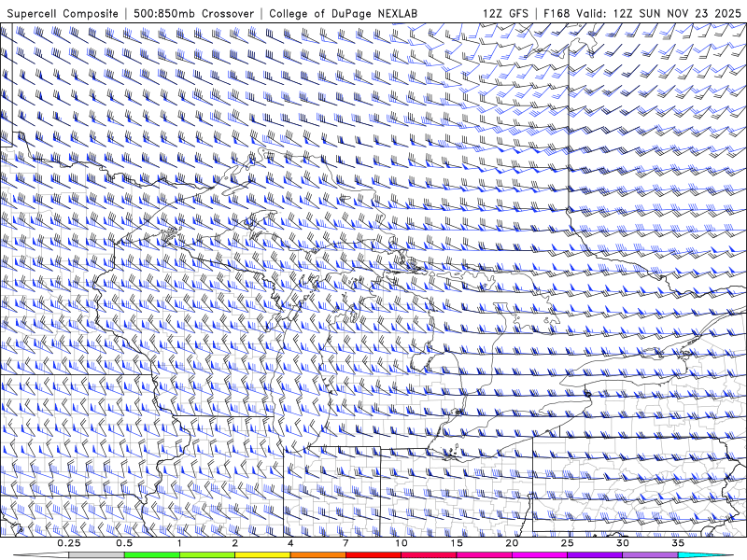Click the legend value '15'
The image size is (747, 560).
coord(457,543)
